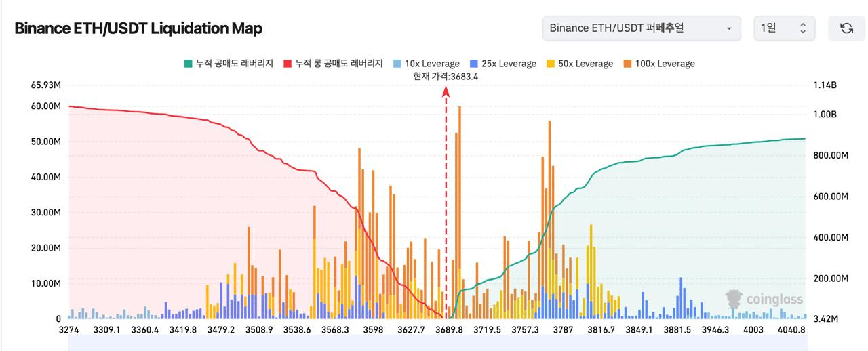Click the 현재 가격:3683.4 price label
Screen dimensions: 868x351
pyautogui.click(x=446, y=77)
